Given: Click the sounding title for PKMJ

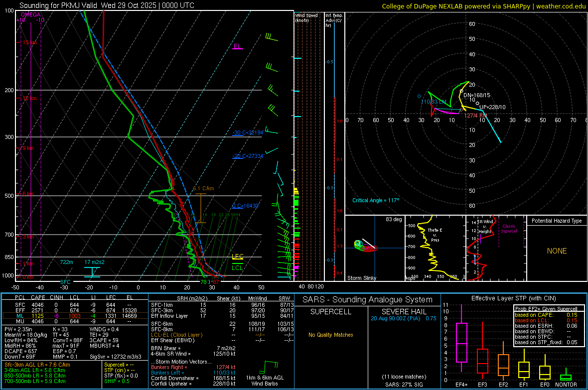Looking at the screenshot, I should (107, 5).
